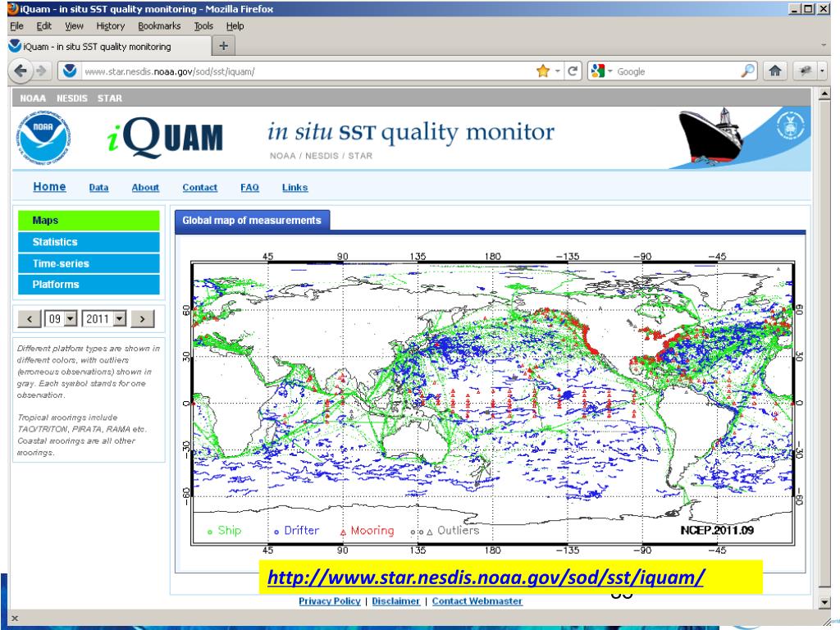Open the Tools menu

[203, 25]
